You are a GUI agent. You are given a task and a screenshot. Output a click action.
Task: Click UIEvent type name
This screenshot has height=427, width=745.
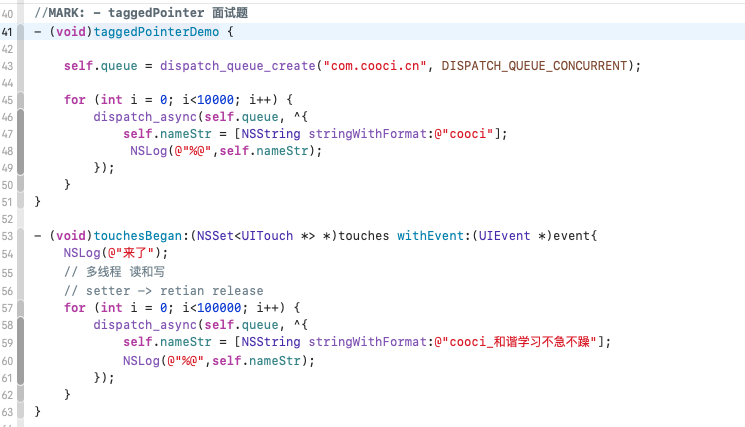pyautogui.click(x=504, y=236)
